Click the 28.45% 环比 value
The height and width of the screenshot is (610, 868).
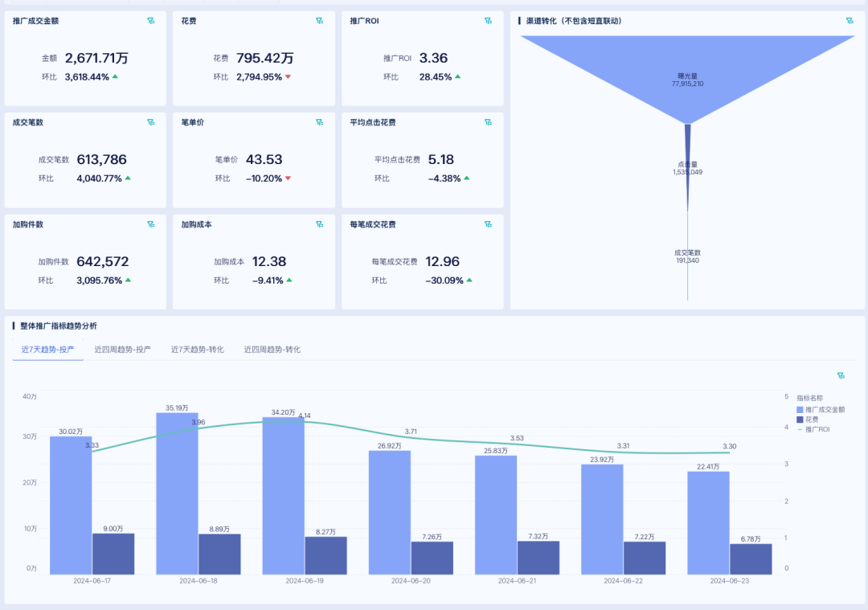(x=436, y=77)
